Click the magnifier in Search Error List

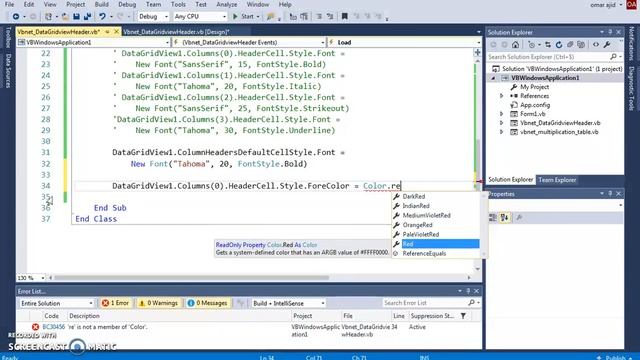471,303
